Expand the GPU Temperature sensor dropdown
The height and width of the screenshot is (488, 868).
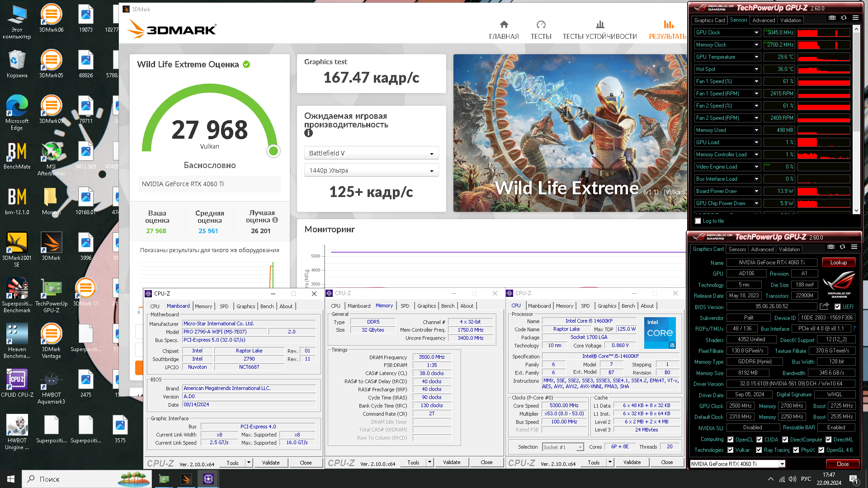(756, 57)
